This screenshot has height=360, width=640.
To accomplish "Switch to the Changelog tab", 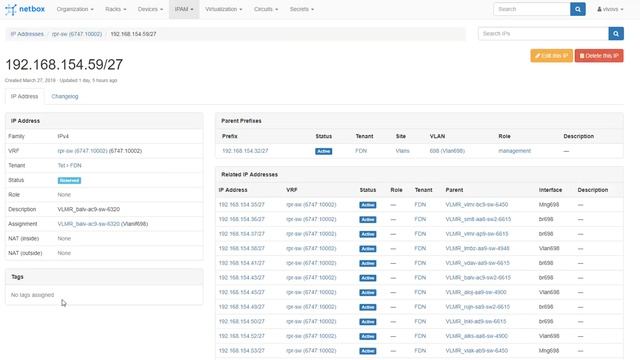I will coord(65,96).
